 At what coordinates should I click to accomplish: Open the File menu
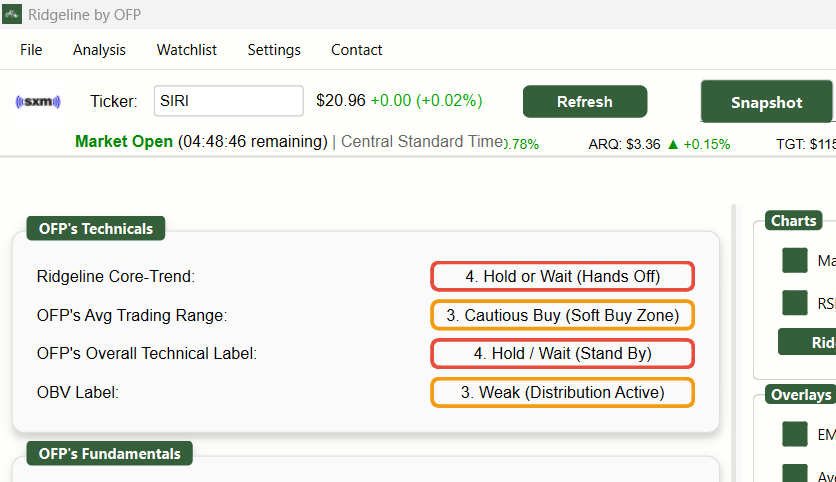point(31,50)
